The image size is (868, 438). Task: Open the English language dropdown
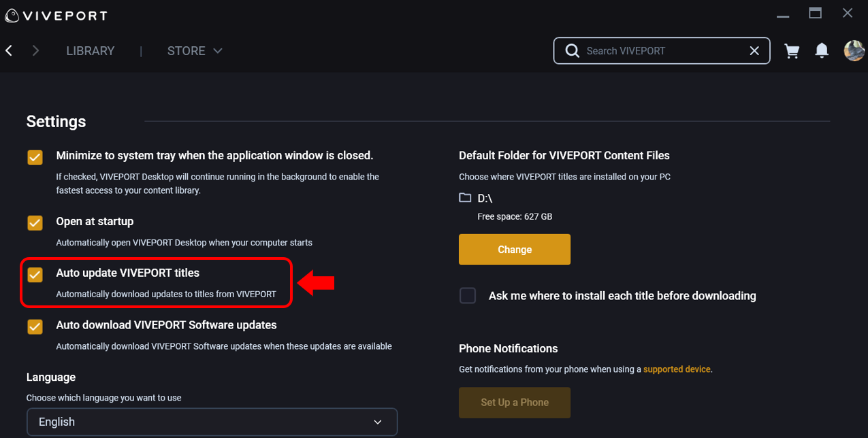point(212,422)
